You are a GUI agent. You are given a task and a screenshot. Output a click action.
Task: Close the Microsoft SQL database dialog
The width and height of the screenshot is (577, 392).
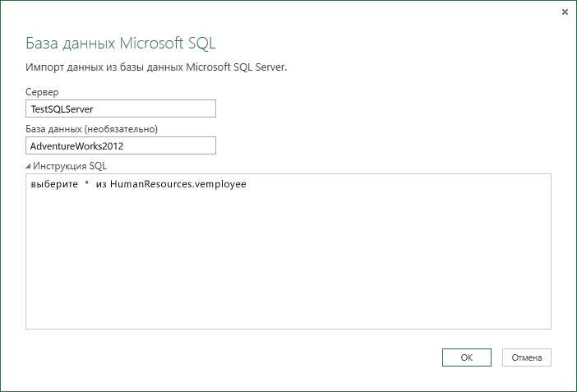click(x=565, y=12)
